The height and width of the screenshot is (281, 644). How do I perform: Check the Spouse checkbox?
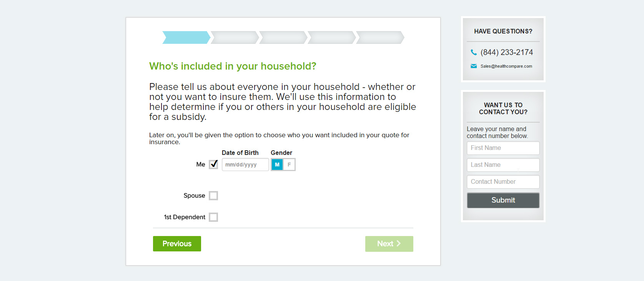pos(213,196)
